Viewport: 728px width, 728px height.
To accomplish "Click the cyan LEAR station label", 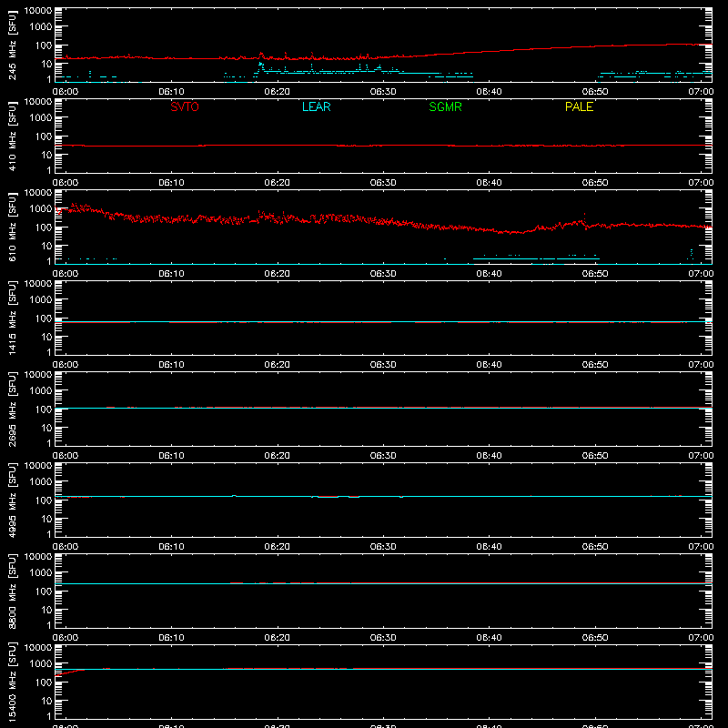I will pos(316,106).
